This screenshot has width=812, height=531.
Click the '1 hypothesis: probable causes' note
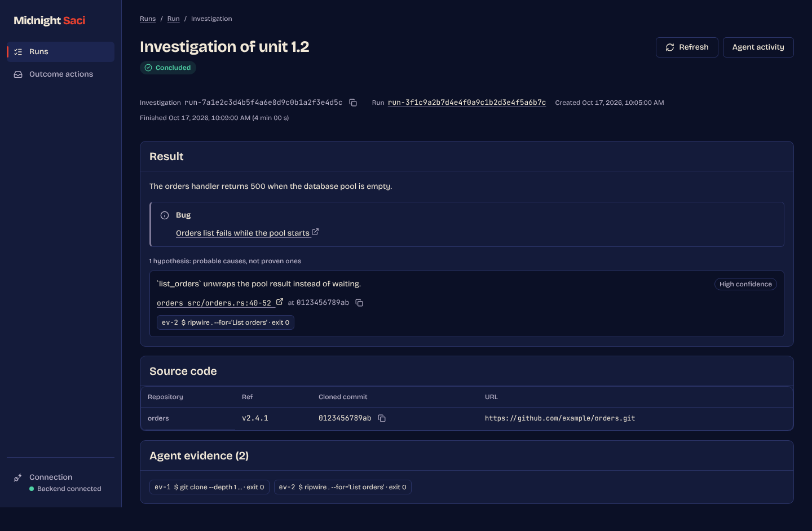tap(225, 261)
